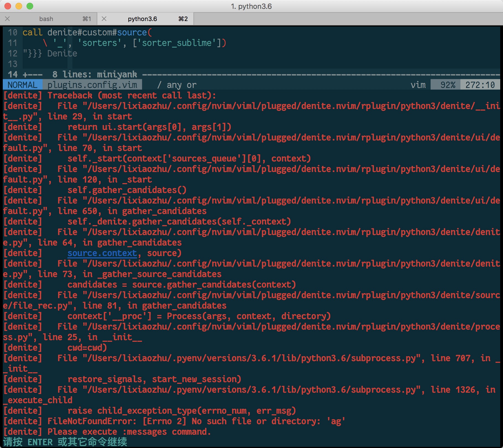Click line number 13 in gutter
This screenshot has width=503, height=448.
[x=13, y=64]
